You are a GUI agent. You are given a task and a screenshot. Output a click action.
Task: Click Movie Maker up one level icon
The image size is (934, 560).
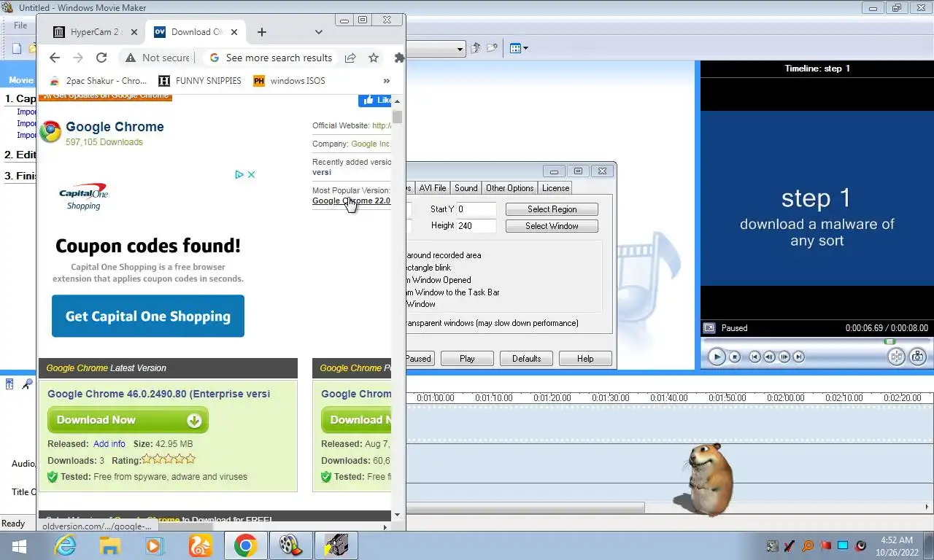[x=476, y=48]
